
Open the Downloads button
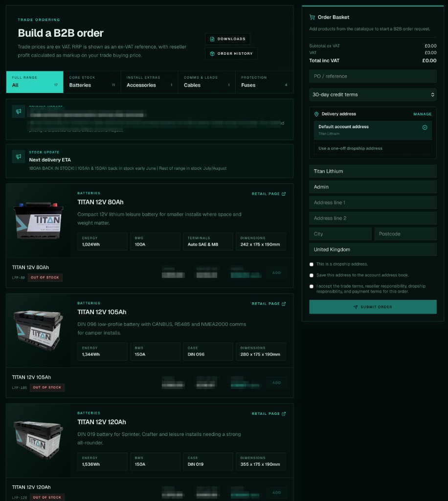(x=227, y=39)
